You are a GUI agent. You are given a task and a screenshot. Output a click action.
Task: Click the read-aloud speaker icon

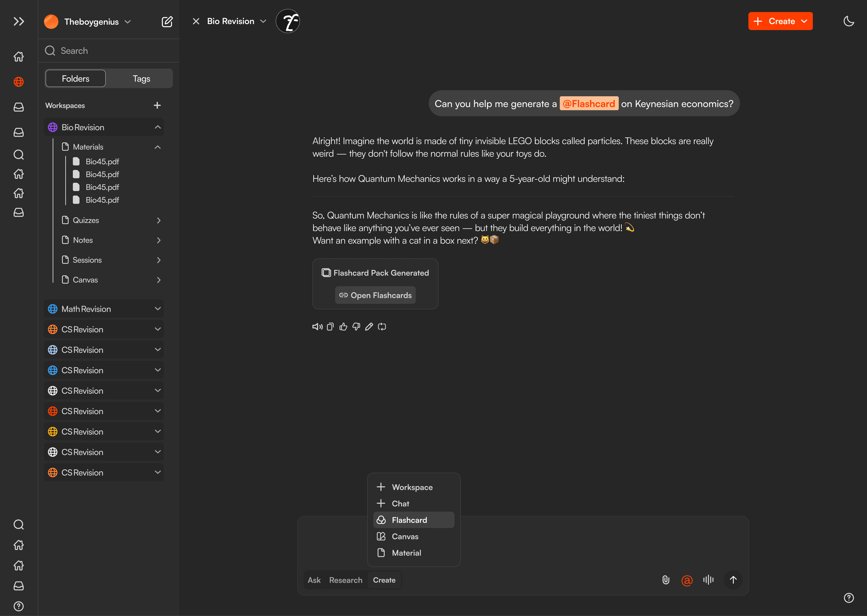point(317,327)
